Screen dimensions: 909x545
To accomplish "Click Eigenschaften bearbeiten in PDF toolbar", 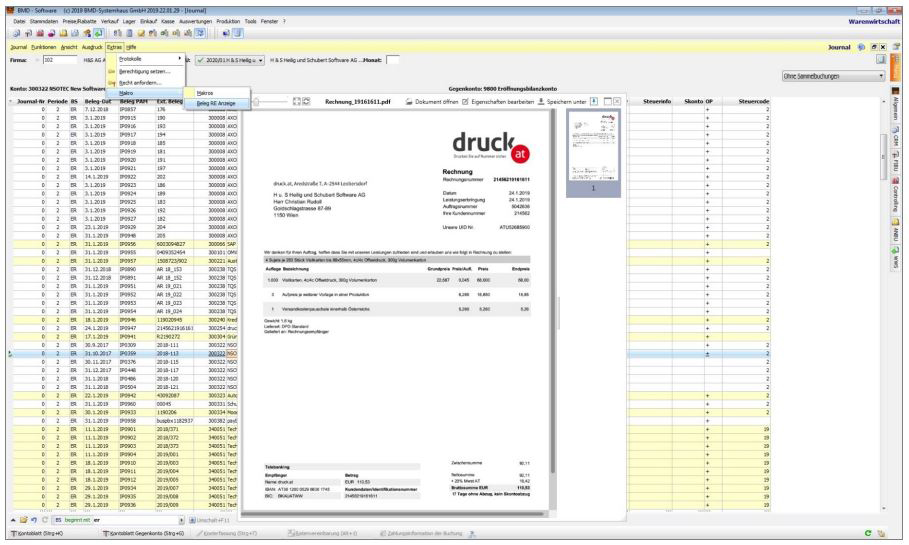I will [x=497, y=101].
